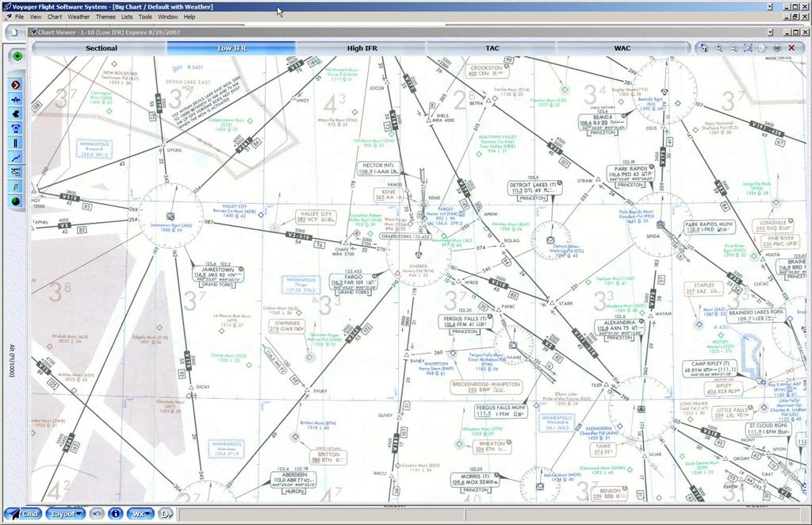Open the blue information button

[x=116, y=514]
